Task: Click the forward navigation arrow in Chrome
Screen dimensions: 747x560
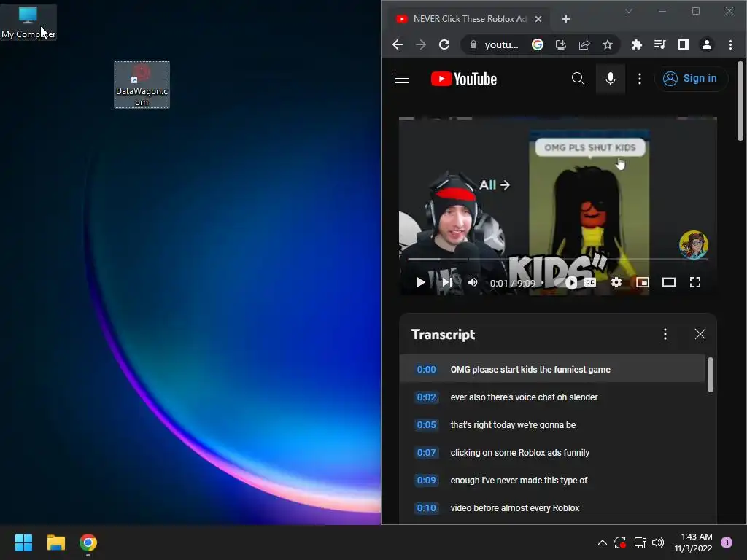Action: (x=421, y=44)
